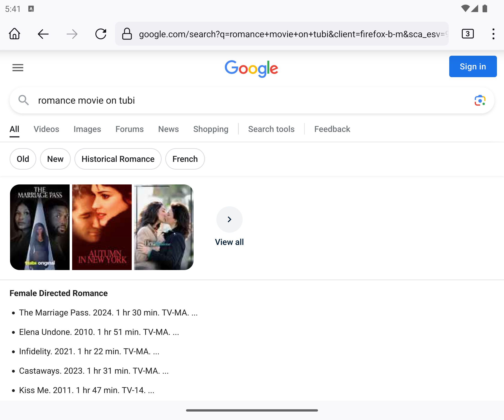Screen dimensions: 504x420
Task: Tap the search box with query text
Action: [252, 100]
